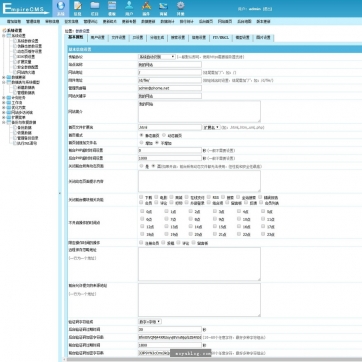The width and height of the screenshot is (362, 362).
Task: Click the sidebar collapse arrow handle
Action: 60,193
